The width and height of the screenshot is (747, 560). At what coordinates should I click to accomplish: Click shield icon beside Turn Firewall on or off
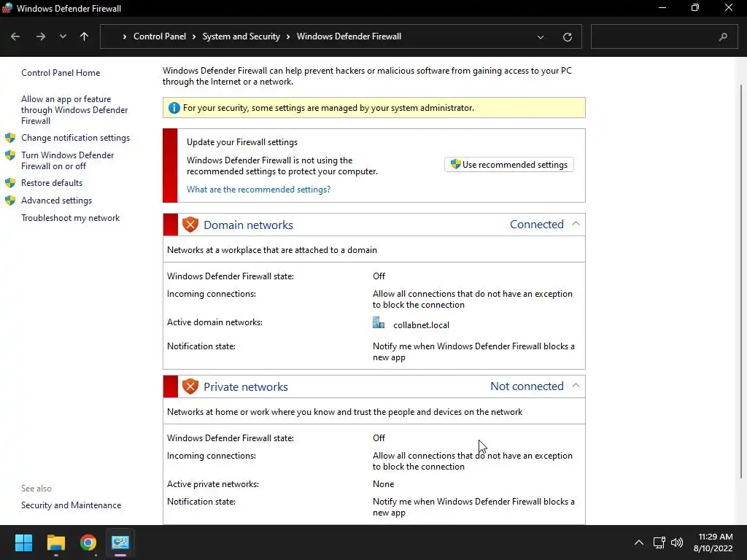[10, 155]
